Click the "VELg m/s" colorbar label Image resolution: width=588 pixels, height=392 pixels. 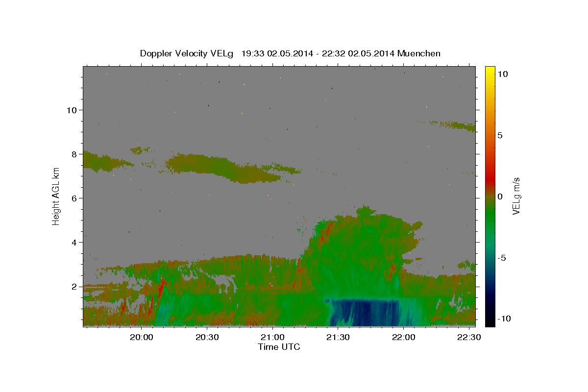click(x=516, y=196)
